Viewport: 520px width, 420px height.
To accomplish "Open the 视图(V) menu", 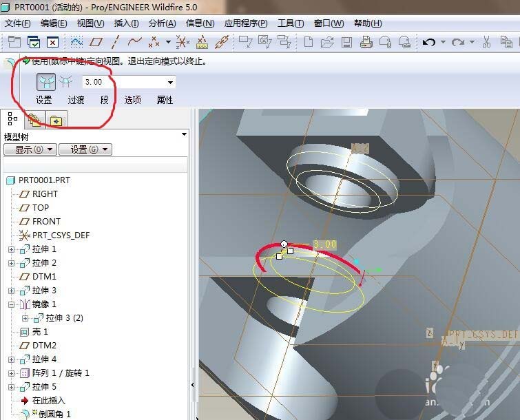I will pyautogui.click(x=90, y=23).
